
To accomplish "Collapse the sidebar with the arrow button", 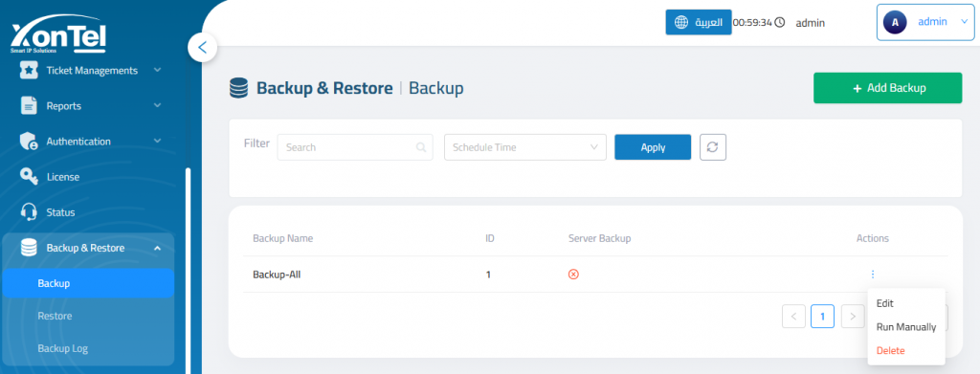I will (202, 48).
